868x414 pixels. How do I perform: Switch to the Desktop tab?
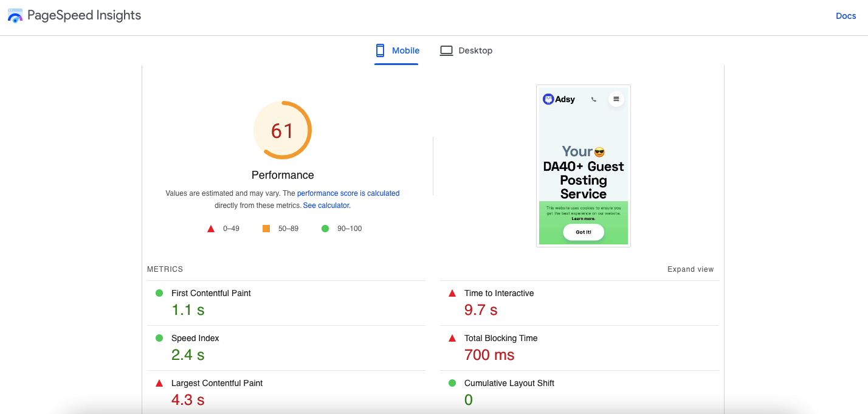point(466,50)
